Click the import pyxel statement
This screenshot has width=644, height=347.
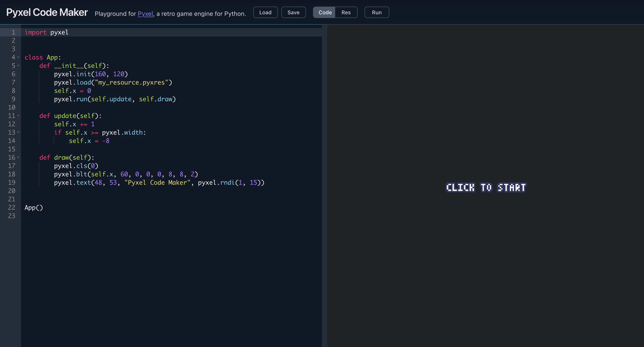coord(46,32)
